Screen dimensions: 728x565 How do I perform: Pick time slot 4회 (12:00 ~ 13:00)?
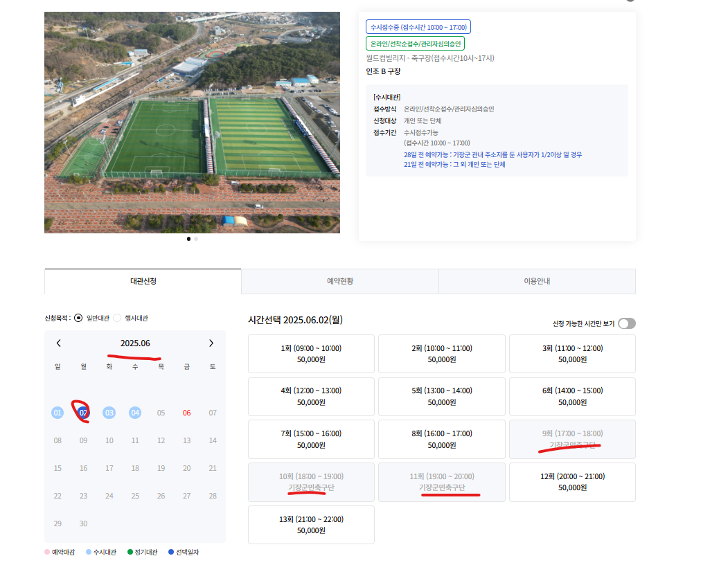pos(311,397)
